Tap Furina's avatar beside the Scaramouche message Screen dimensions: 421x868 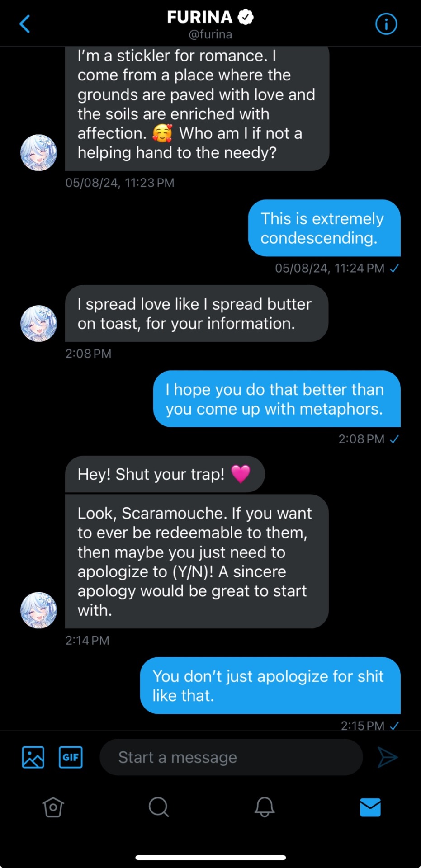[x=39, y=610]
